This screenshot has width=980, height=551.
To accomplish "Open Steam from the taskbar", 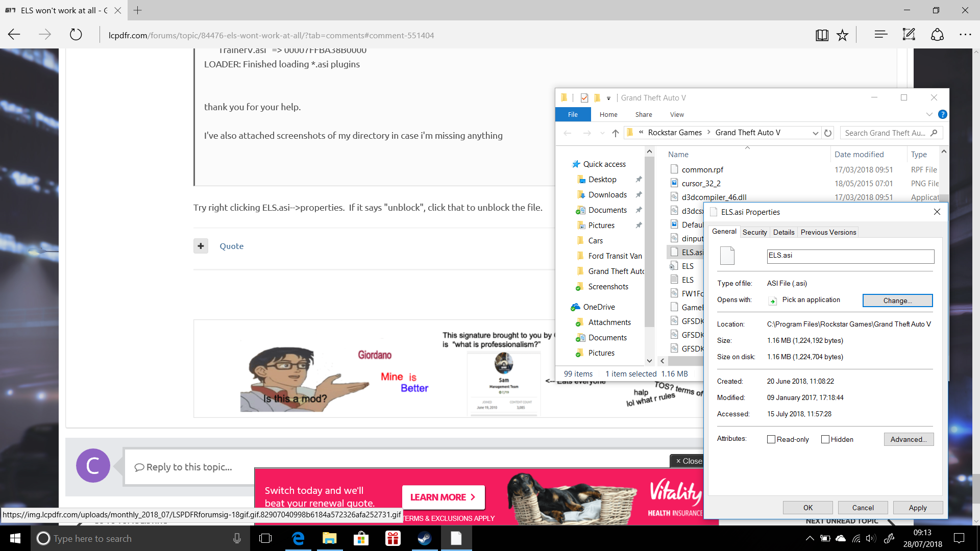I will 424,538.
